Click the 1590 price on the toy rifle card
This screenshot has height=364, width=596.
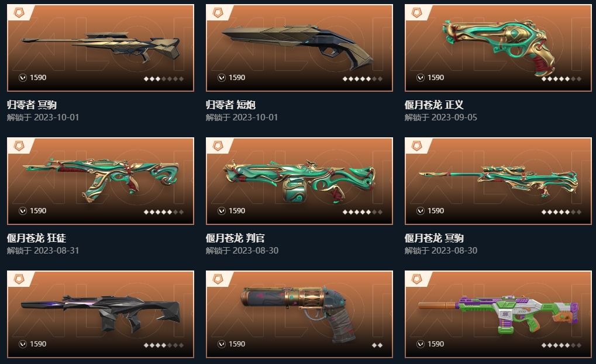pyautogui.click(x=436, y=344)
